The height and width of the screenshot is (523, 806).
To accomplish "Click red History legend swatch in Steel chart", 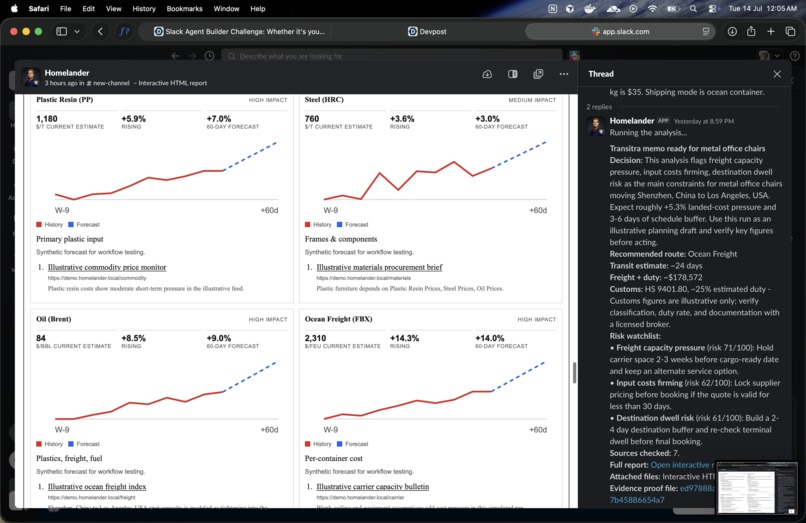I will [x=307, y=224].
